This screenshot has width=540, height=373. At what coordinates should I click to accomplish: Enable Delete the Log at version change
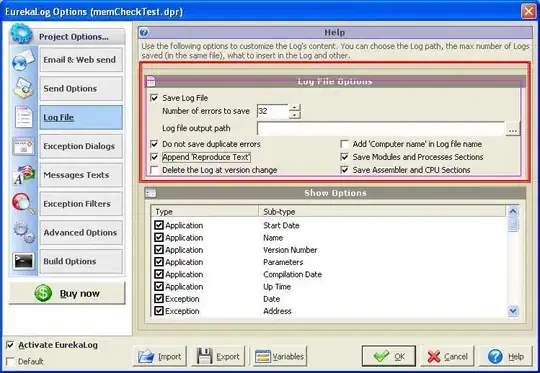[154, 170]
